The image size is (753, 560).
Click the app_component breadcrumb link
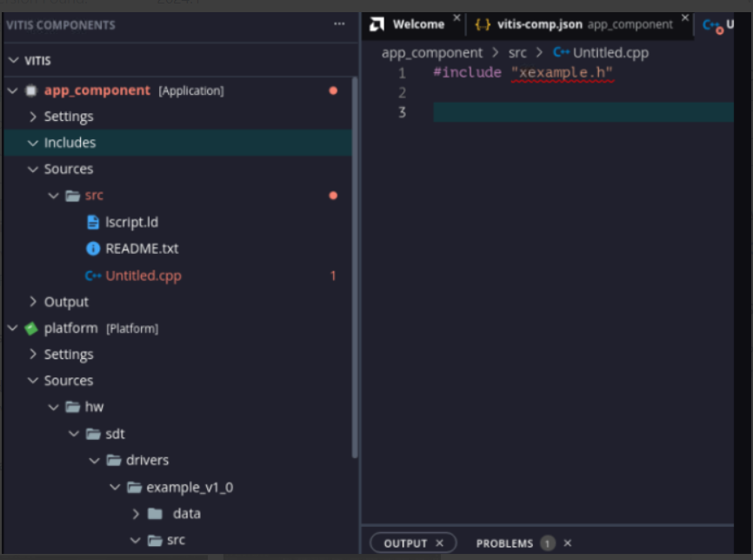pyautogui.click(x=432, y=53)
